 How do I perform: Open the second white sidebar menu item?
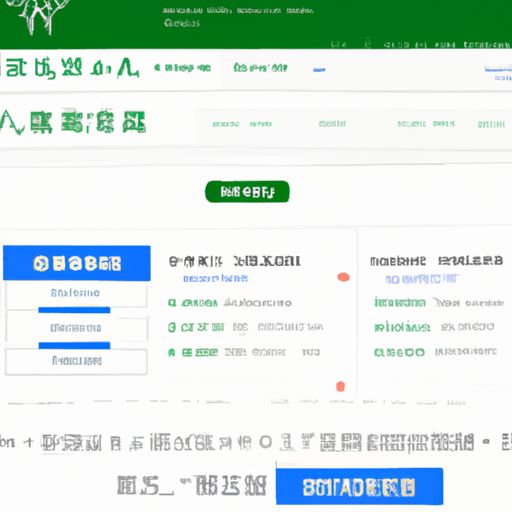76,328
